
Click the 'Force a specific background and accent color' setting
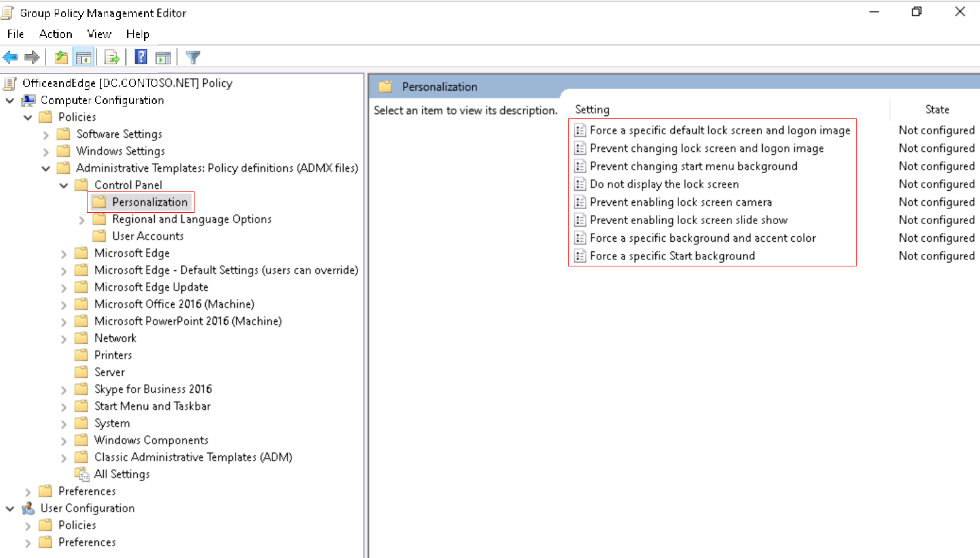pos(702,237)
